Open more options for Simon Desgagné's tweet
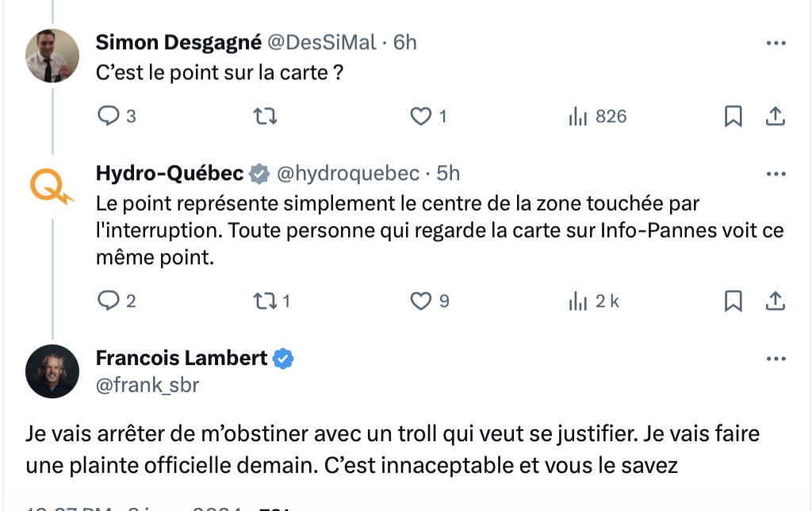This screenshot has height=511, width=812. coord(776,43)
